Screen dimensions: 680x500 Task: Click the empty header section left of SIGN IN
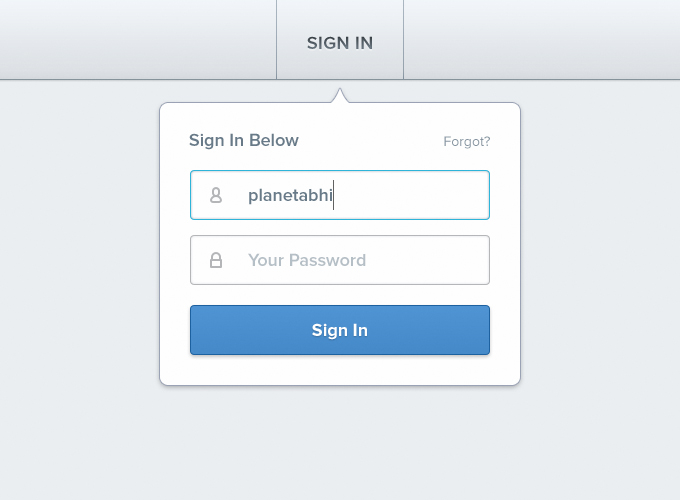click(x=138, y=39)
